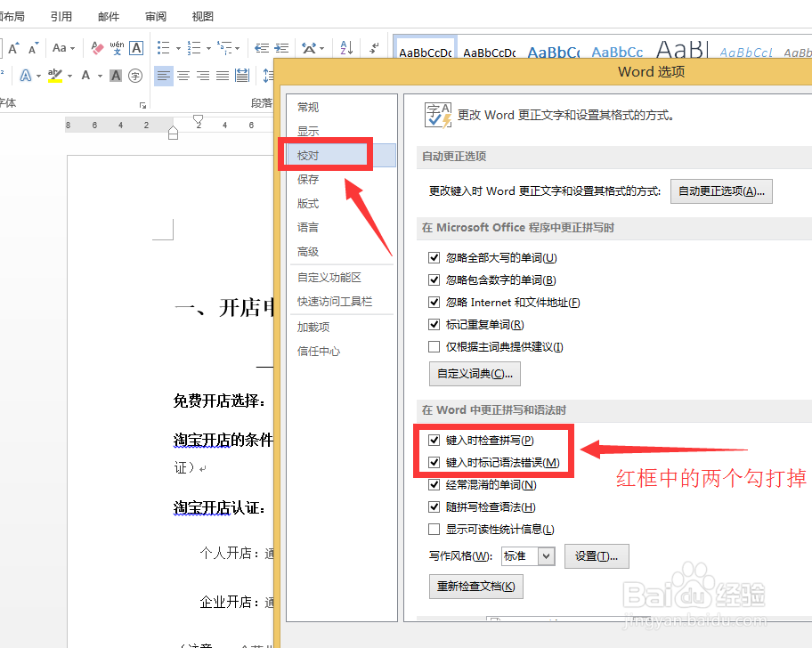Click the Bullets list icon
Viewport: 812px width, 648px height.
tap(163, 48)
